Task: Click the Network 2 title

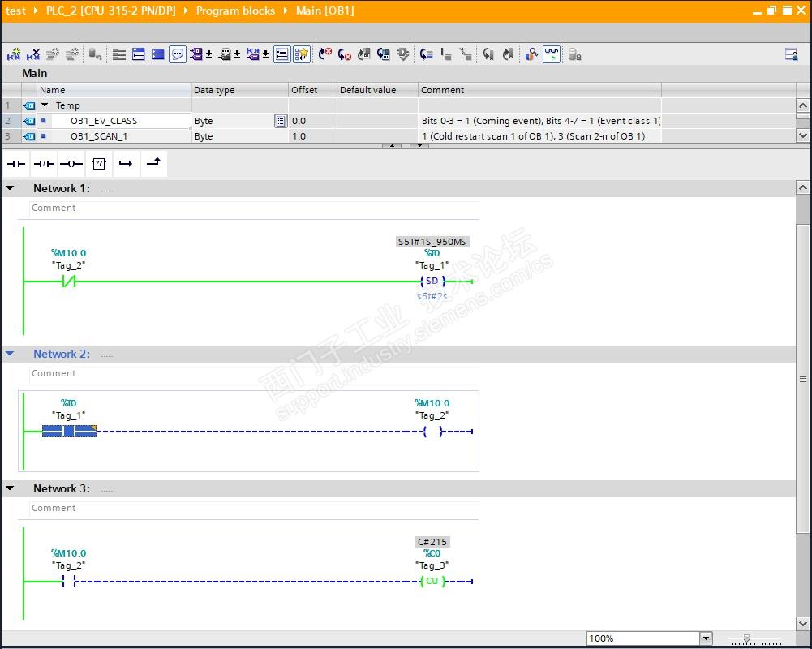Action: click(62, 354)
